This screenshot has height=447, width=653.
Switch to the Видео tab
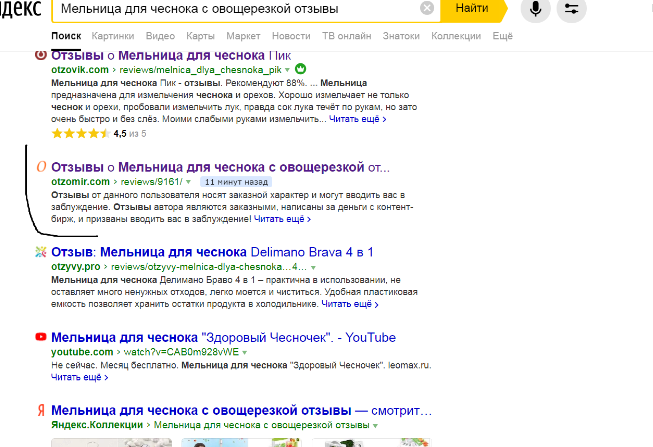[x=160, y=36]
